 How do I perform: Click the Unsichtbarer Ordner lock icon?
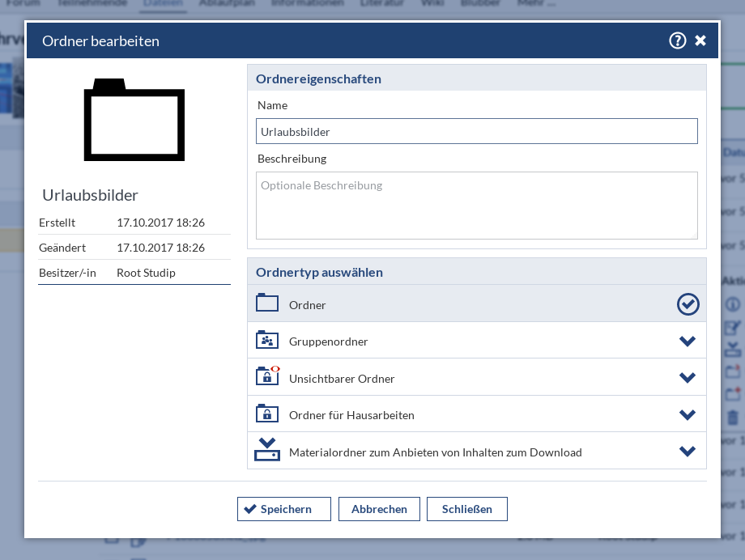coord(267,377)
